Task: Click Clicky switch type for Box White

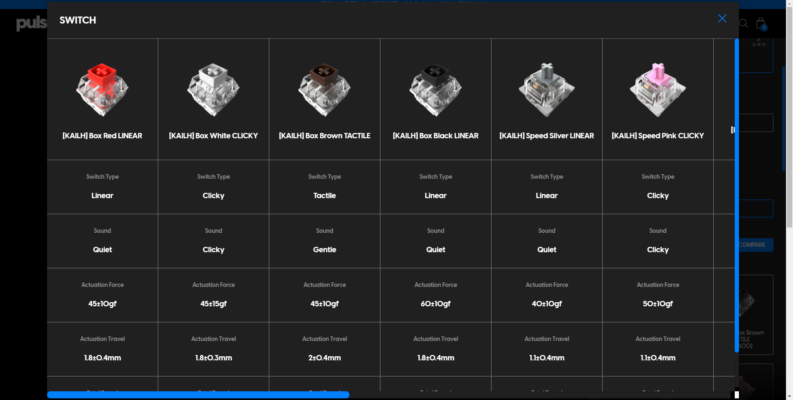Action: [x=213, y=196]
